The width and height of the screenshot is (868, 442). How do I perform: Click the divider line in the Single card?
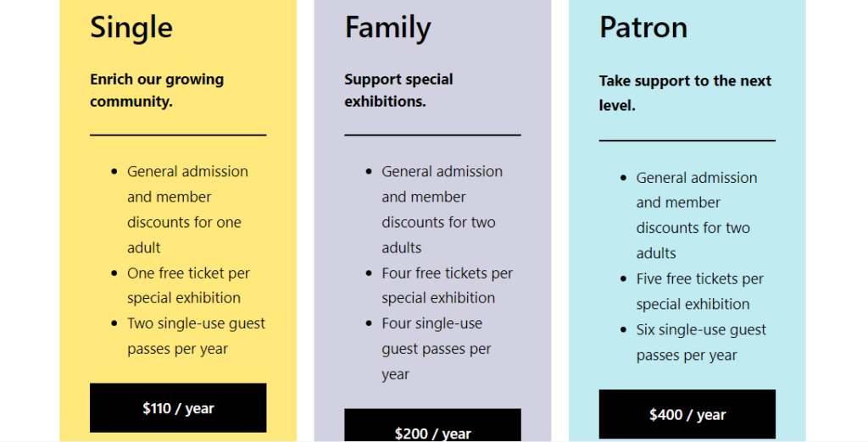[178, 135]
